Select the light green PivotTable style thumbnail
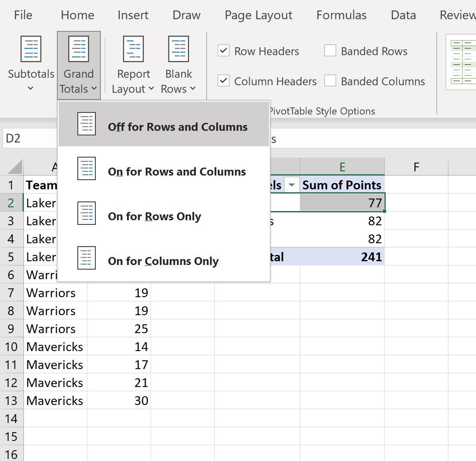 (462, 62)
